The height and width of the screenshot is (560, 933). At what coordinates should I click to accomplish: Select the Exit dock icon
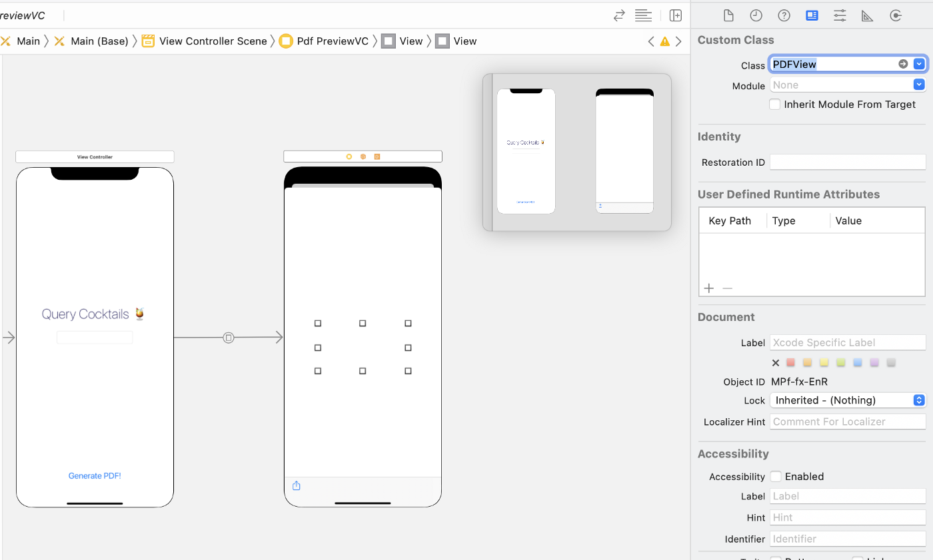coord(377,156)
